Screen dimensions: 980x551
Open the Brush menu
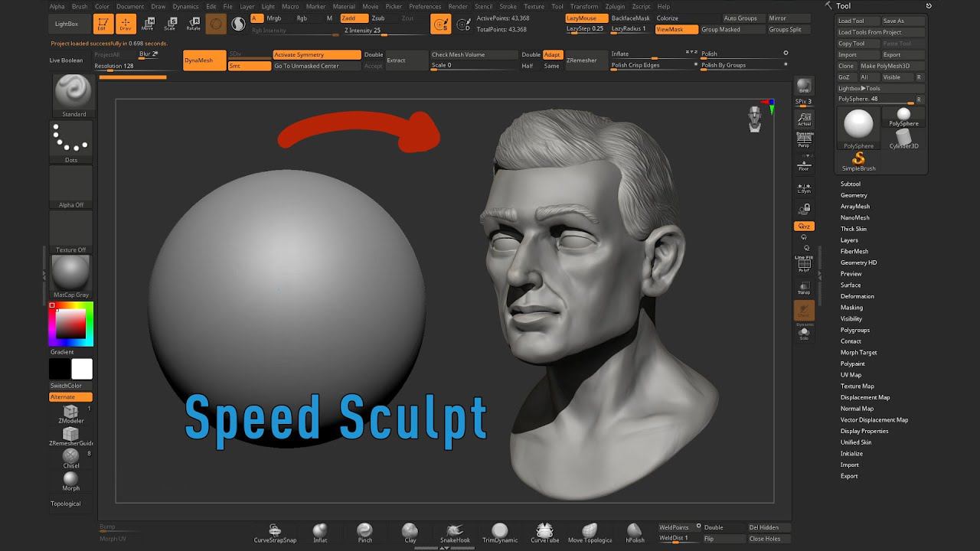coord(80,6)
